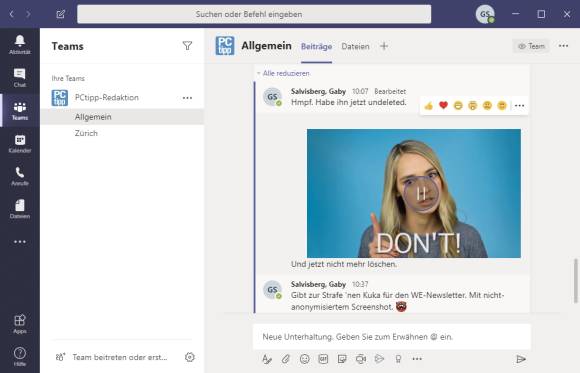This screenshot has width=580, height=373.
Task: Click the attach paperclip icon below compose box
Action: pyautogui.click(x=286, y=359)
